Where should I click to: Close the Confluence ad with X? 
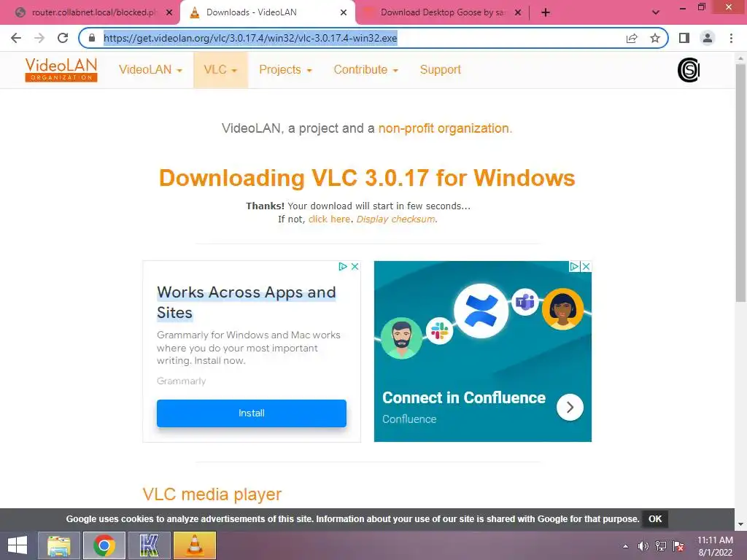click(587, 267)
